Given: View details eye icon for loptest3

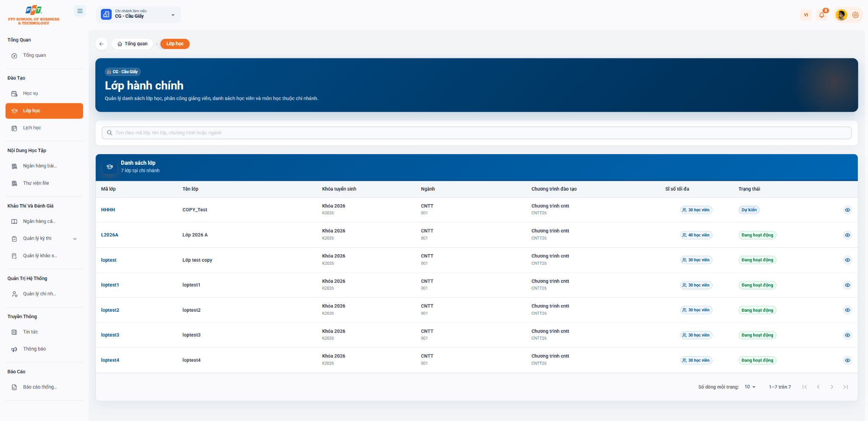Looking at the screenshot, I should [847, 335].
